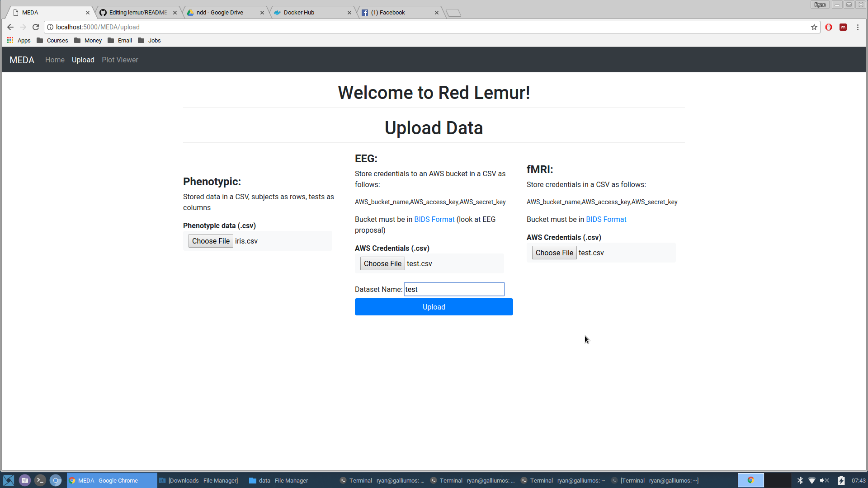Open Chrome three-dot menu
Image resolution: width=868 pixels, height=488 pixels.
tap(858, 27)
